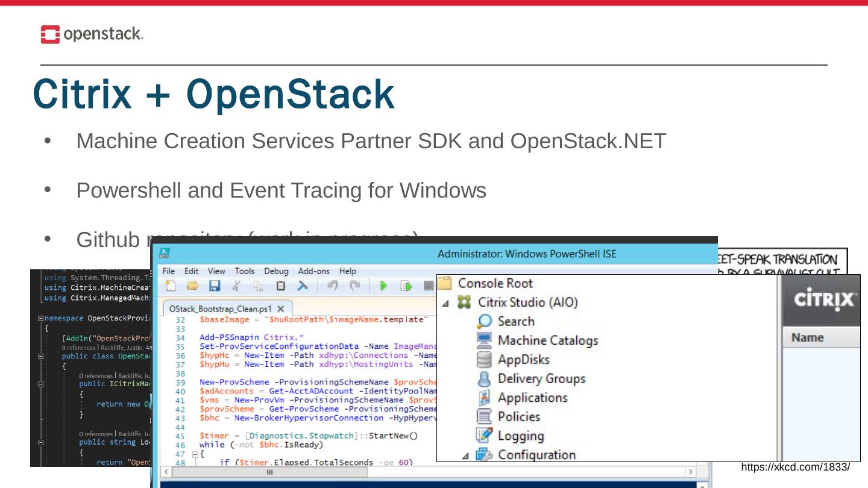The image size is (868, 488).
Task: Open the Debug menu in PowerShell ISE
Action: click(x=276, y=271)
